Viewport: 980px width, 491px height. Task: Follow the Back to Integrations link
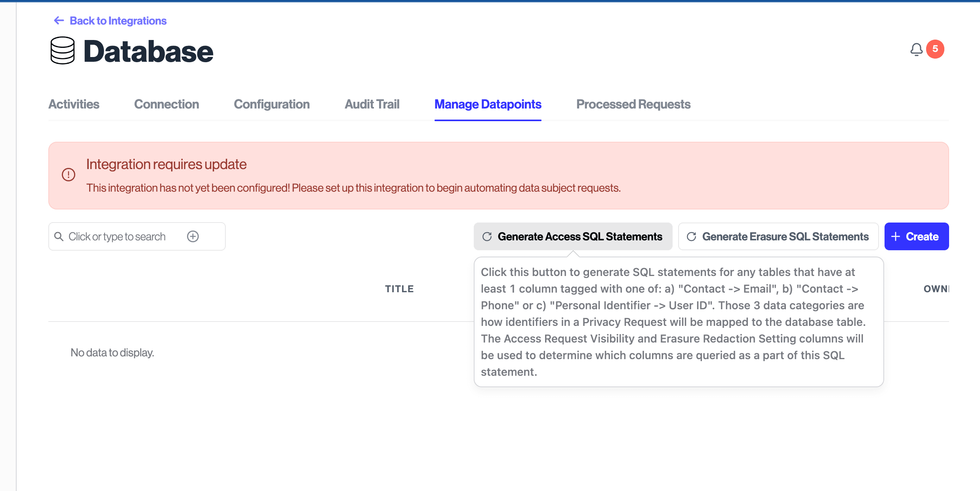coord(118,21)
